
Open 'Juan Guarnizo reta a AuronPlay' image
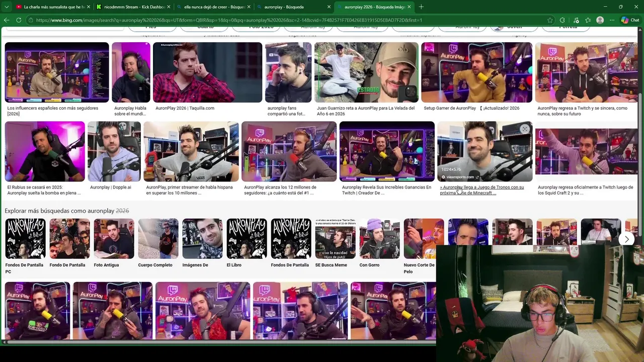366,72
